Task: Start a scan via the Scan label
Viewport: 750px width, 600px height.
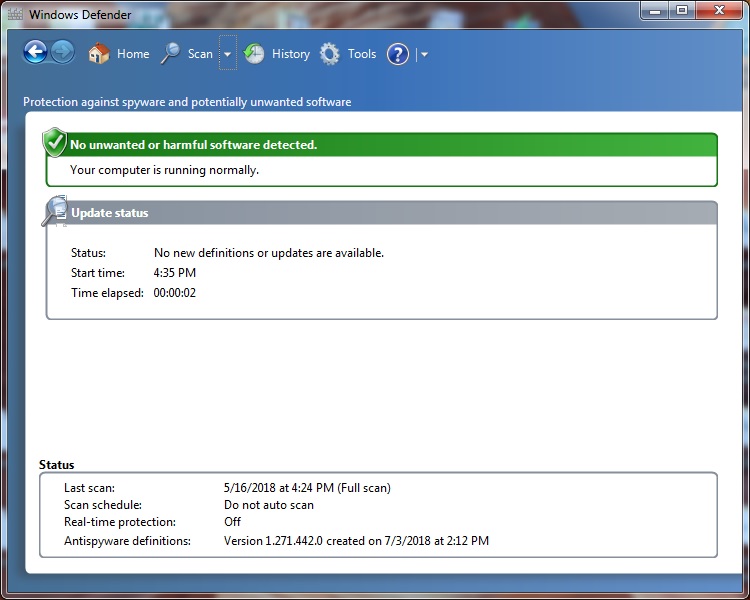Action: [x=200, y=54]
